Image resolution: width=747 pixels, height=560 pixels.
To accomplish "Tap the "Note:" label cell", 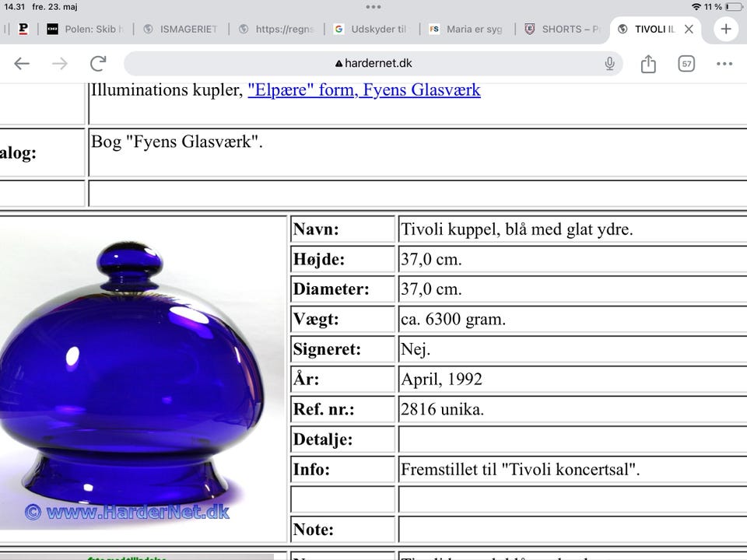I will coord(342,529).
